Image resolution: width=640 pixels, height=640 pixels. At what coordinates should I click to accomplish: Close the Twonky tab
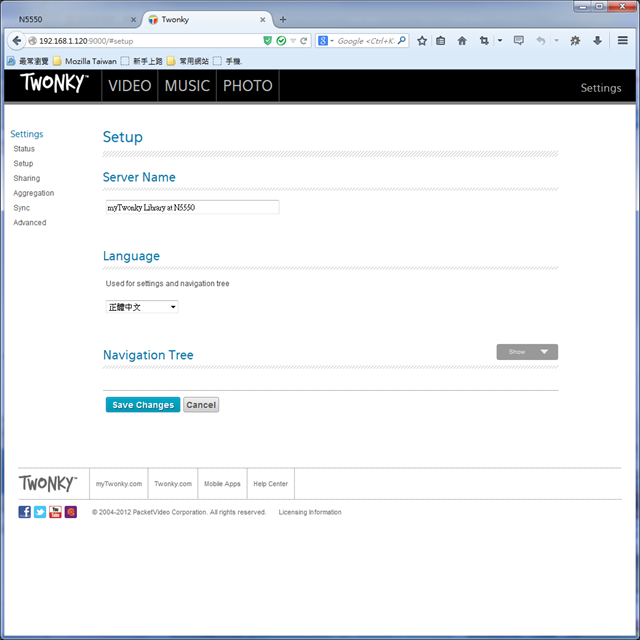tap(262, 20)
